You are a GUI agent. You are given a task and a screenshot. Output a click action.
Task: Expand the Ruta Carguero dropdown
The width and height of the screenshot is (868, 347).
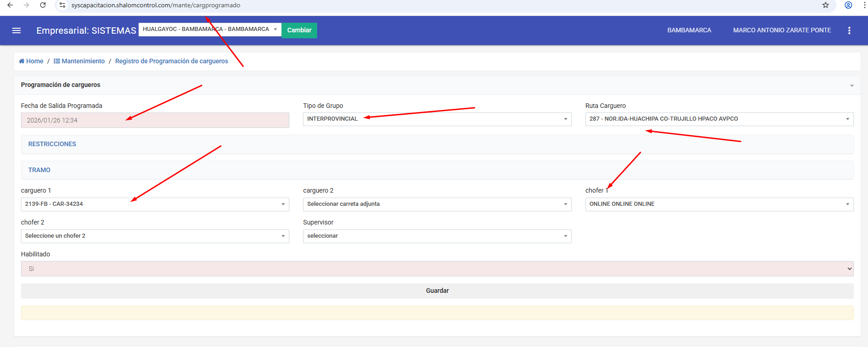pyautogui.click(x=719, y=119)
